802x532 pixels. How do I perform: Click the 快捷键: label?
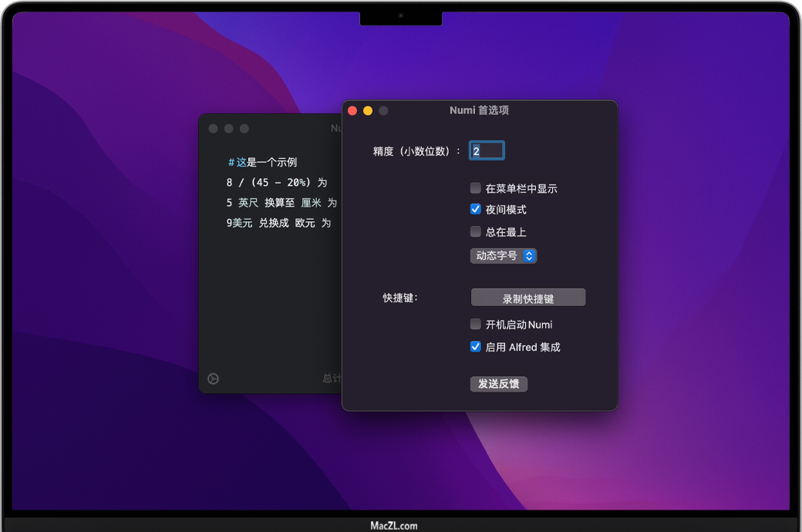(x=400, y=298)
